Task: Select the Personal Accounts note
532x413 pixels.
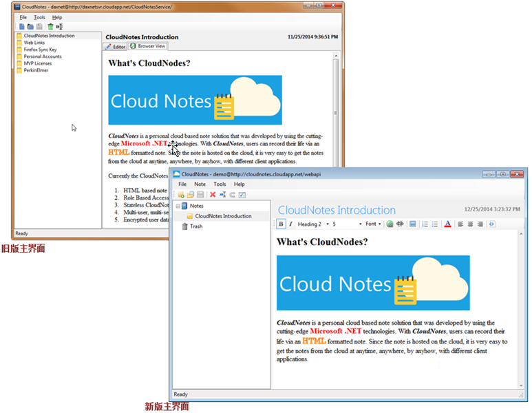Action: point(43,56)
